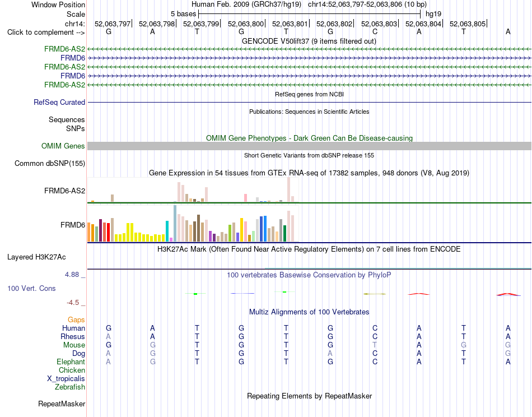Click base C in the Elephant alignment row
Screen dimensions: 532x417
[x=375, y=362]
